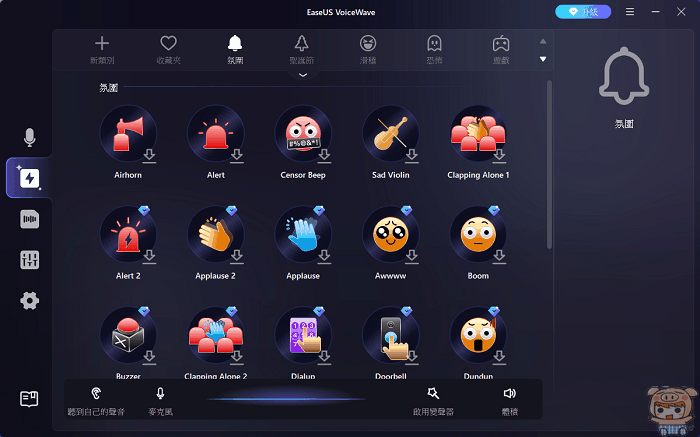Play the Dialup keypad sound
Viewport: 700px width, 437px height.
point(303,335)
